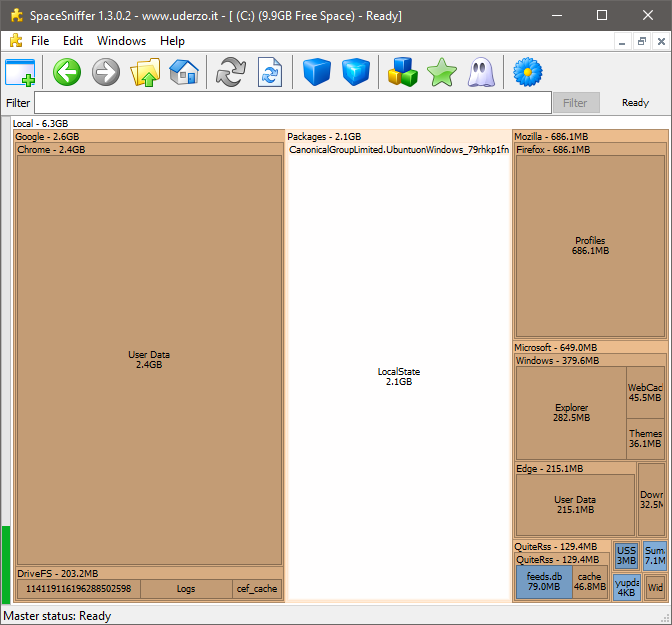Image resolution: width=672 pixels, height=625 pixels.
Task: Toggle unknown space display with the ghost
Action: click(481, 72)
